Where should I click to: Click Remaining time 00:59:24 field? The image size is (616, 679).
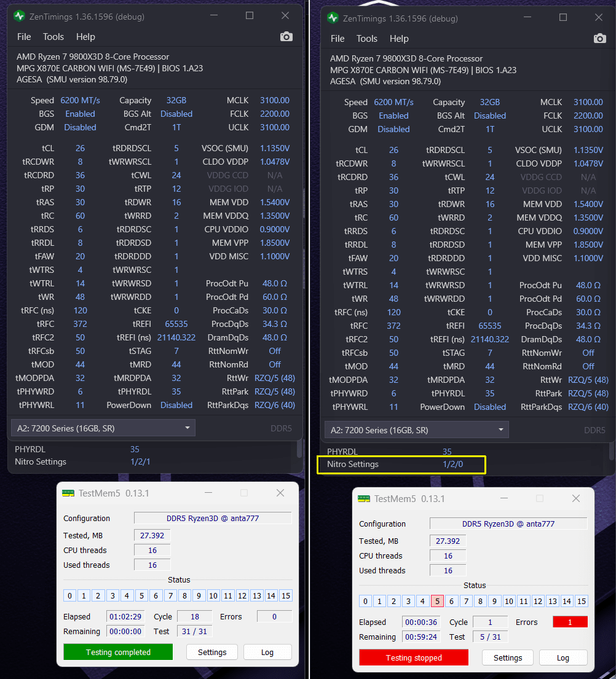click(x=421, y=637)
